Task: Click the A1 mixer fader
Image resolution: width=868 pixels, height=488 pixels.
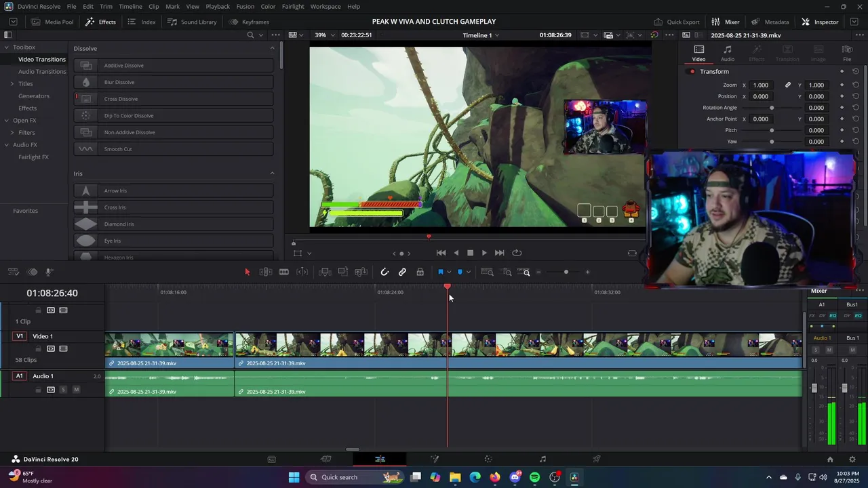Action: click(814, 388)
